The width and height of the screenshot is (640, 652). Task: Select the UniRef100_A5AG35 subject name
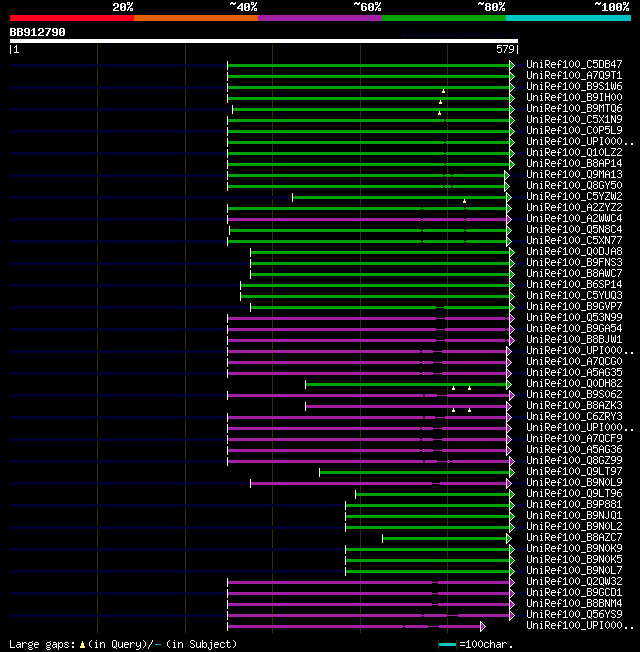(574, 373)
